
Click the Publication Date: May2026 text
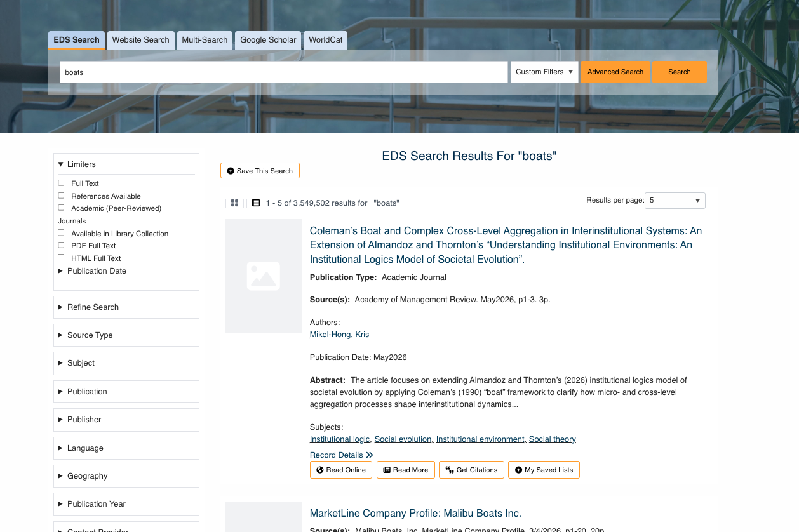pos(358,357)
